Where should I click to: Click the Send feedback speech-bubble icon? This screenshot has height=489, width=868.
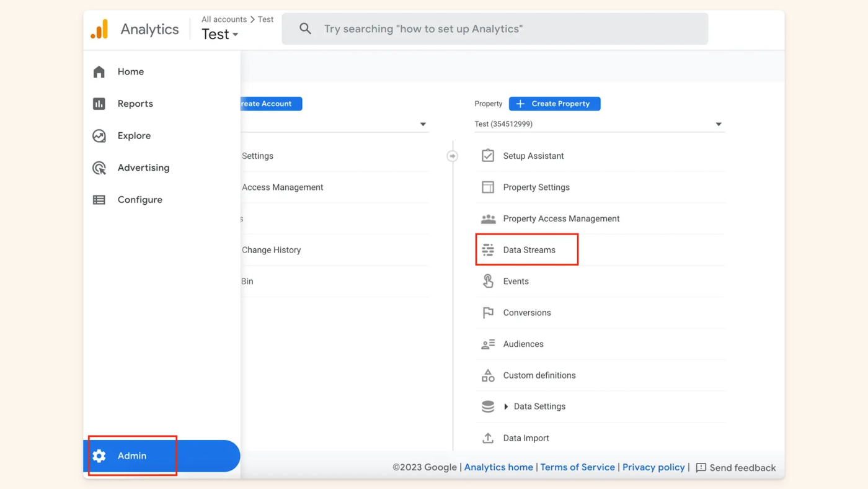(x=701, y=468)
